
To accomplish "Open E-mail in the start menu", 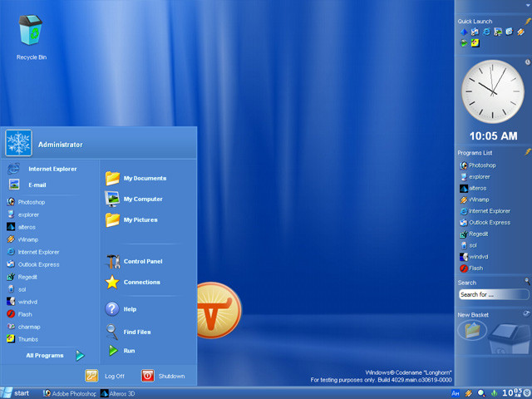I will [27, 185].
